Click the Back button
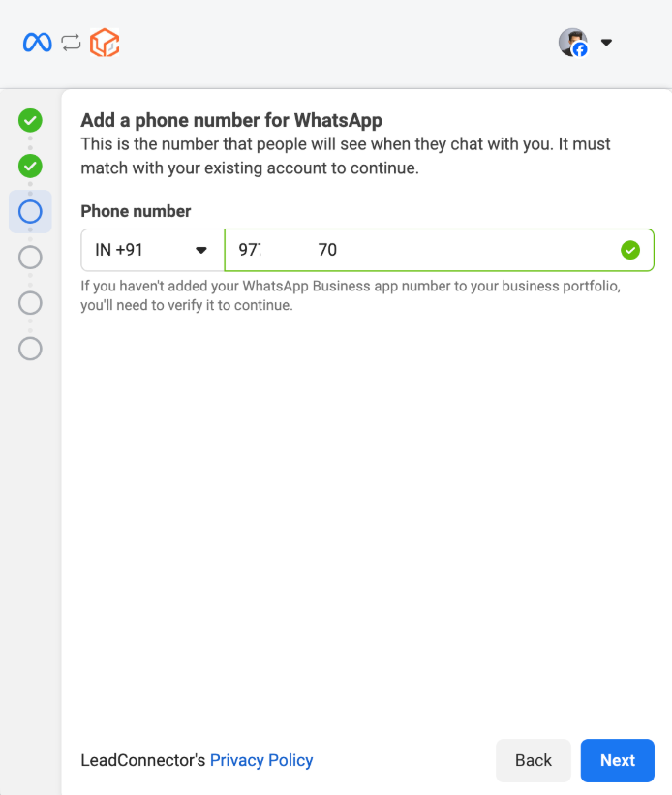Screen dimensions: 672x795 534,760
